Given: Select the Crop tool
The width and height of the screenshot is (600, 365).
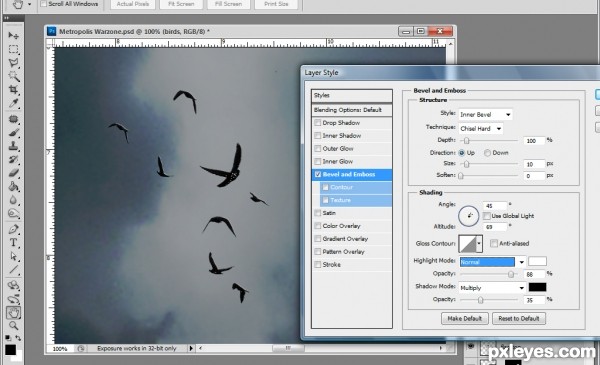Looking at the screenshot, I should coord(13,90).
